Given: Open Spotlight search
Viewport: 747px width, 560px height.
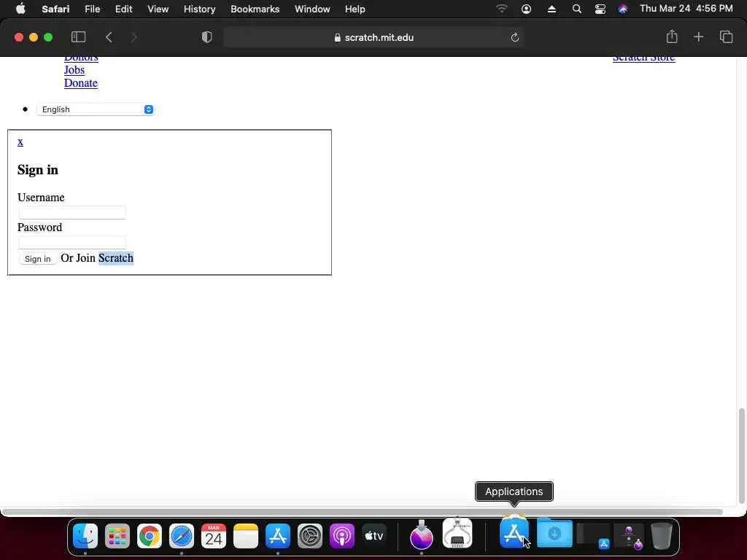Looking at the screenshot, I should (576, 9).
